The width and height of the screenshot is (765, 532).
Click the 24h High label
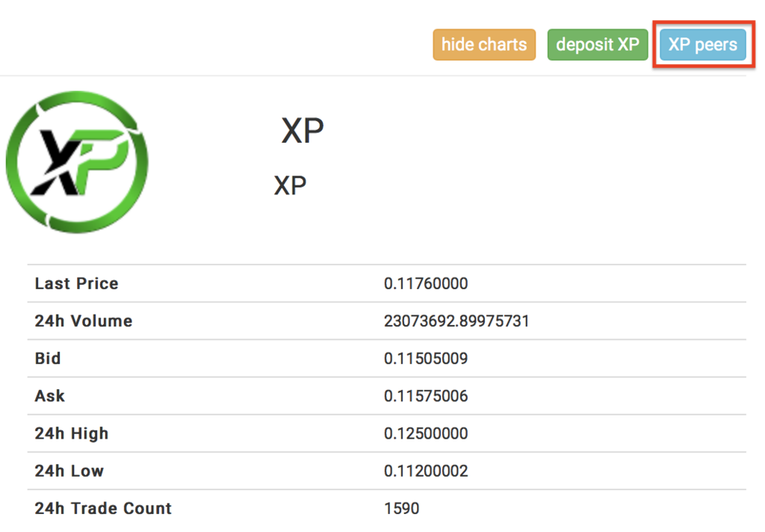[72, 433]
